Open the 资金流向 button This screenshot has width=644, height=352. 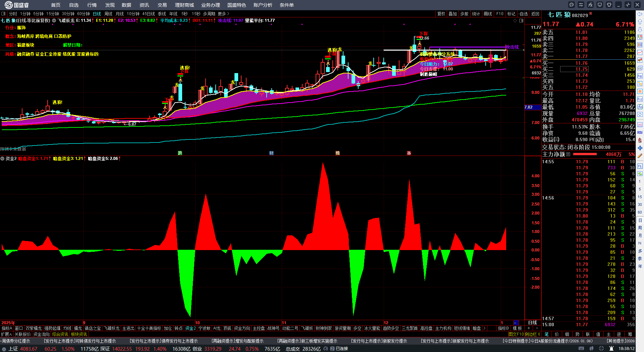(41, 334)
